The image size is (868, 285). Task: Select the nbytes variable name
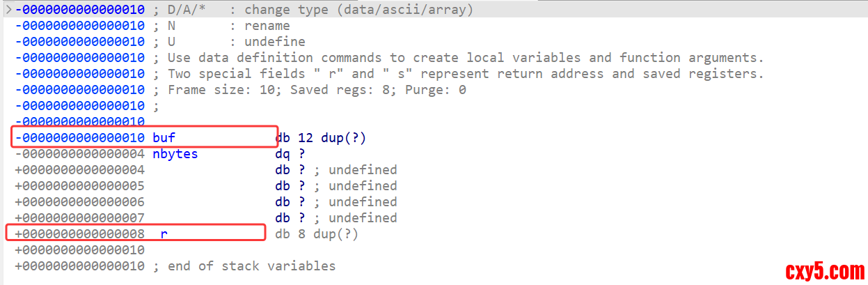click(175, 153)
